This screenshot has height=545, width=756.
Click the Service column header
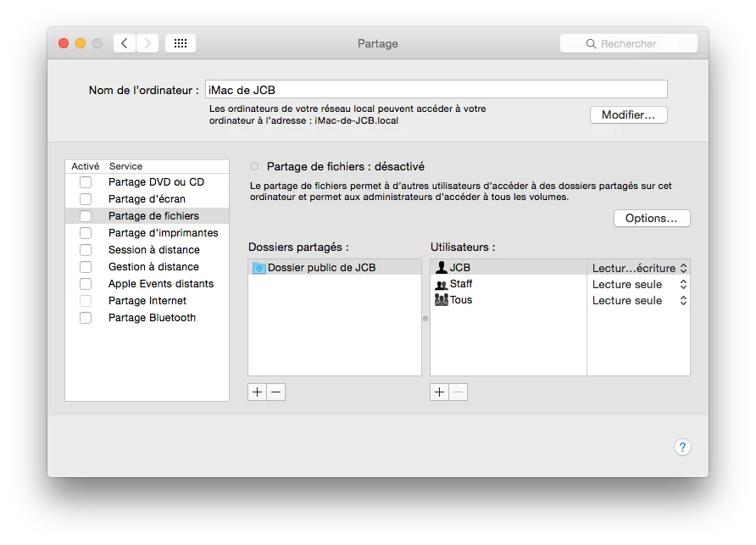pyautogui.click(x=167, y=166)
